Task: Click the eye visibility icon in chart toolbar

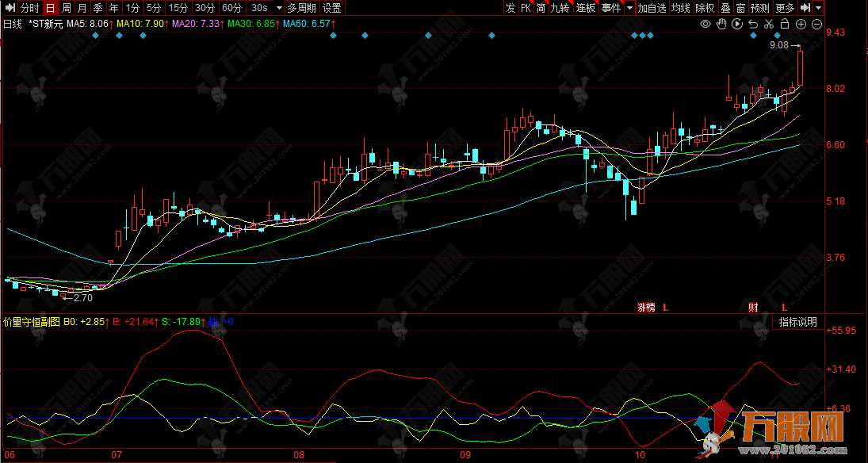Action: (705, 25)
